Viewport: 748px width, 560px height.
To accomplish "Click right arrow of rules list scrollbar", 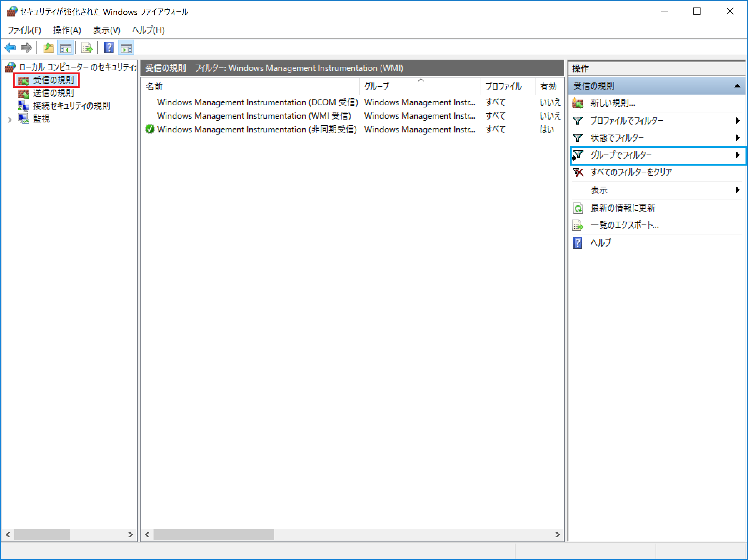I will coord(557,535).
